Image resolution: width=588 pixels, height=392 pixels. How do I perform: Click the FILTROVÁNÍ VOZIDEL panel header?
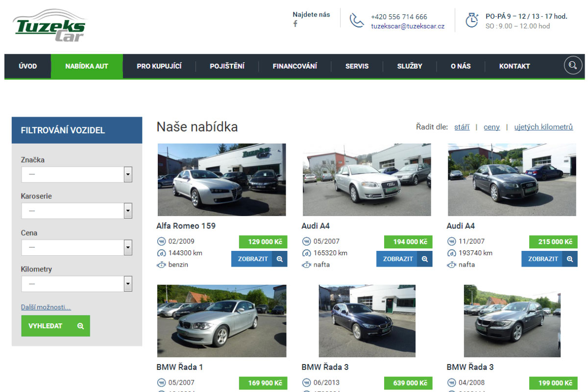pyautogui.click(x=77, y=130)
